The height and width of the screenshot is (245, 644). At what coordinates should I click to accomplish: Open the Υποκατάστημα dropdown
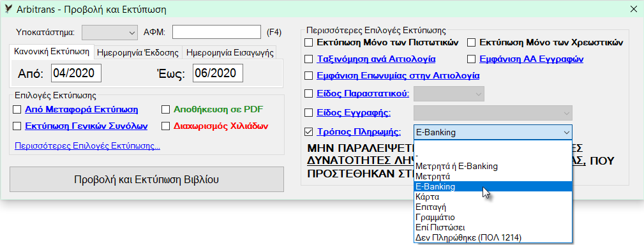(x=110, y=32)
